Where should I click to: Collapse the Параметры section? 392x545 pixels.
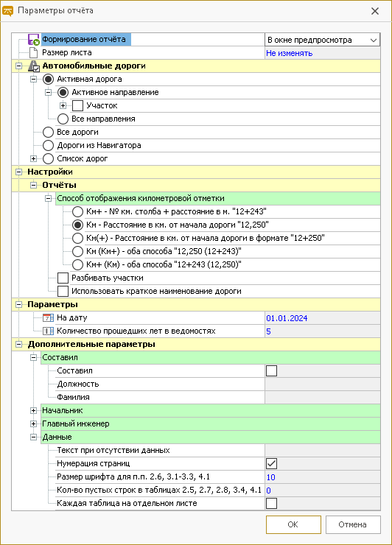point(18,304)
